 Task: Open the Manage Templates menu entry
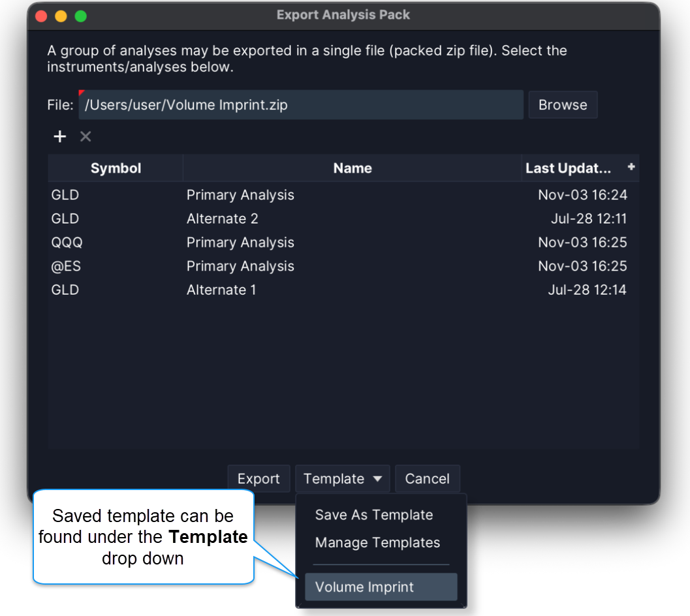coord(377,542)
